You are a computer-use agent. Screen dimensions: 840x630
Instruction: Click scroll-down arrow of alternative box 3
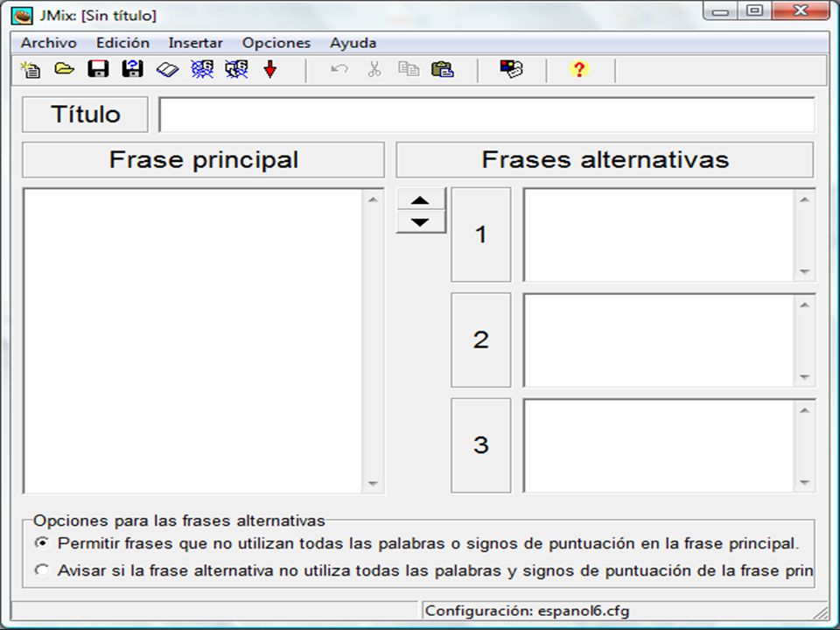coord(805,482)
